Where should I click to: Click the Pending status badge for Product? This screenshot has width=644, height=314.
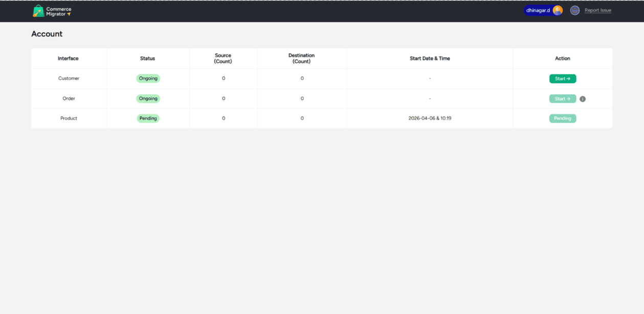(x=148, y=118)
